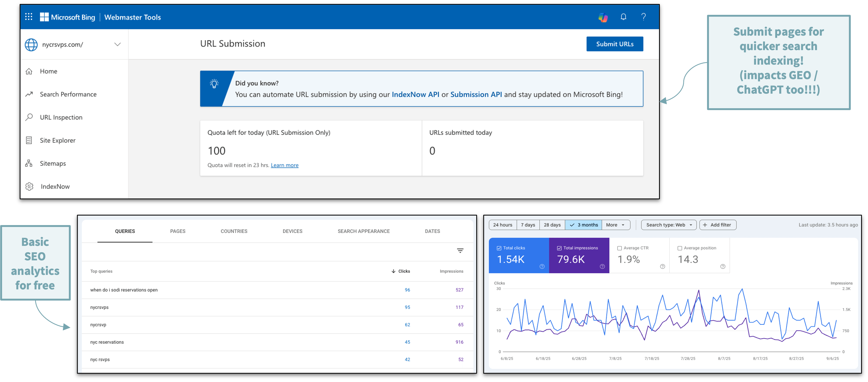Screen dimensions: 868x382
Task: Expand the nycrsvps.com site selector dropdown
Action: [x=117, y=44]
